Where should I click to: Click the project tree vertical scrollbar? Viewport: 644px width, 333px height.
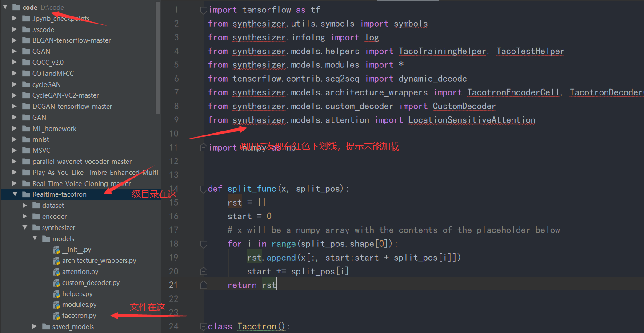(x=158, y=58)
